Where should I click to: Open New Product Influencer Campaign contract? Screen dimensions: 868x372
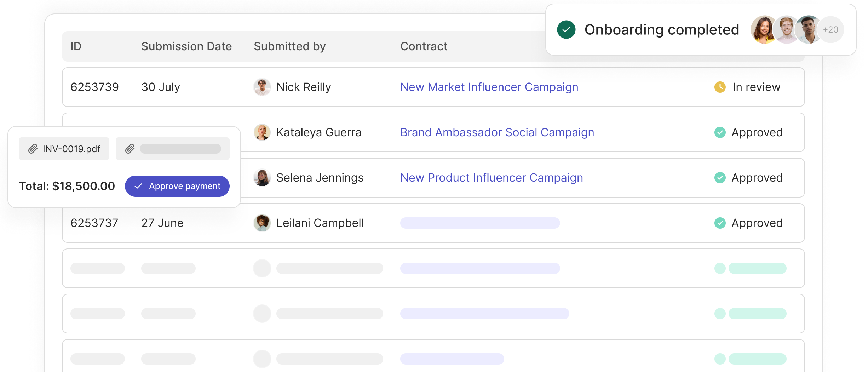pos(492,178)
